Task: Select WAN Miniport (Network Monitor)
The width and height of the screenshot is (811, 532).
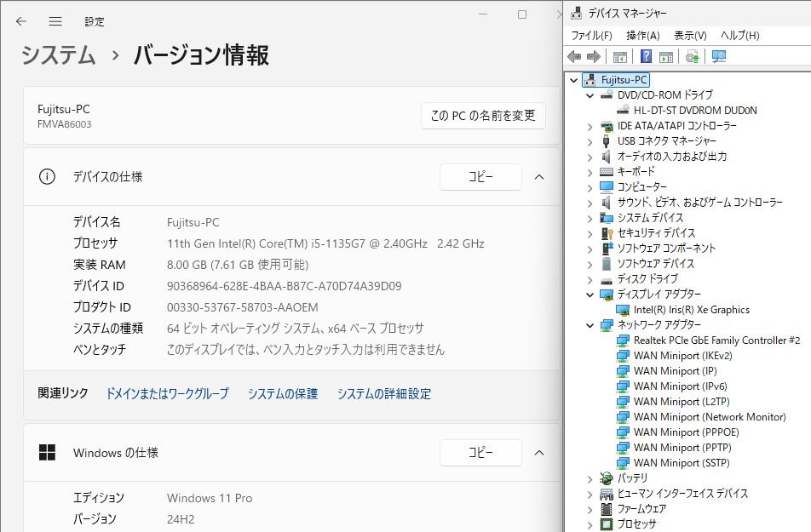Action: point(710,417)
